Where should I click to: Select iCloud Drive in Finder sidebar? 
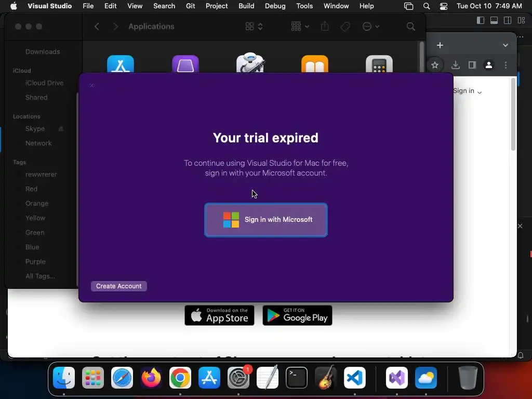tap(45, 83)
